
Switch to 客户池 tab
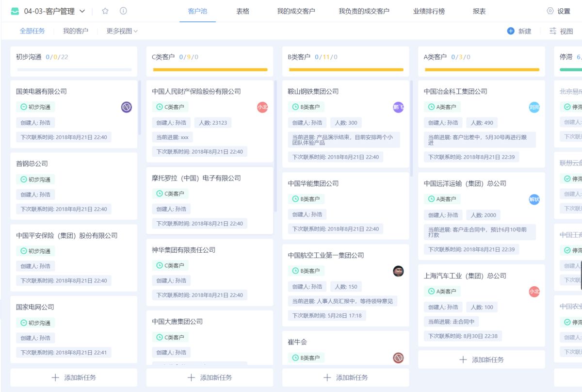click(197, 11)
